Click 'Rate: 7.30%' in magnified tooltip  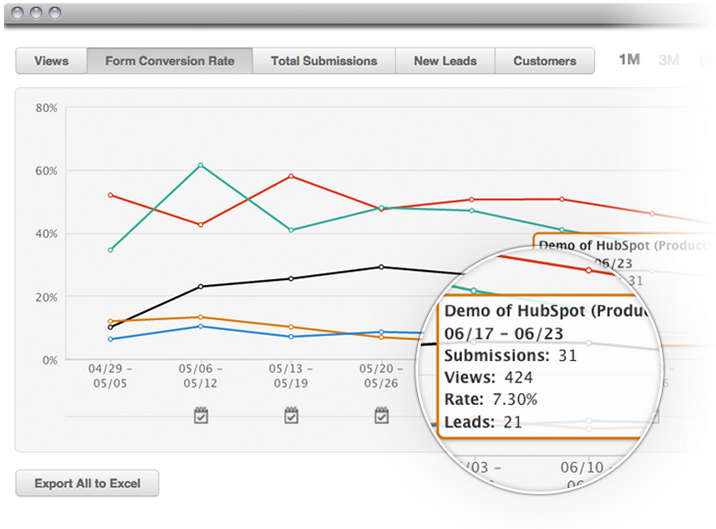pyautogui.click(x=491, y=399)
